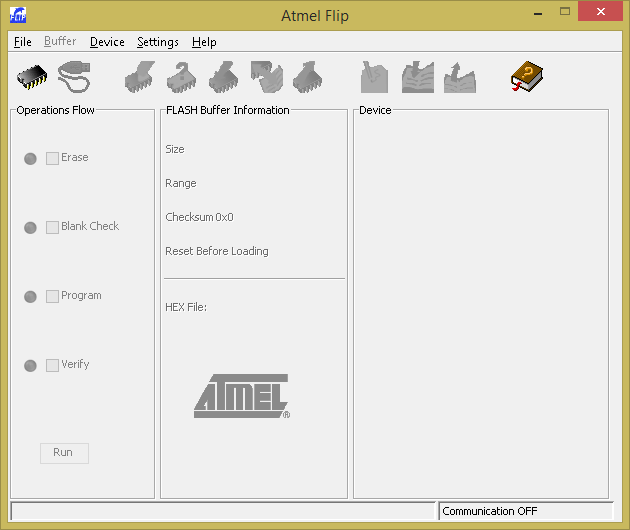Viewport: 630px width, 530px height.
Task: Click the Erase Target Device Memory toolbar icon
Action: point(138,76)
